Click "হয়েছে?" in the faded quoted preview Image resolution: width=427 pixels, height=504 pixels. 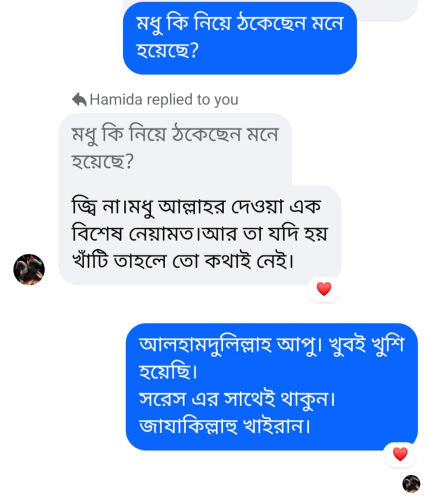[103, 161]
